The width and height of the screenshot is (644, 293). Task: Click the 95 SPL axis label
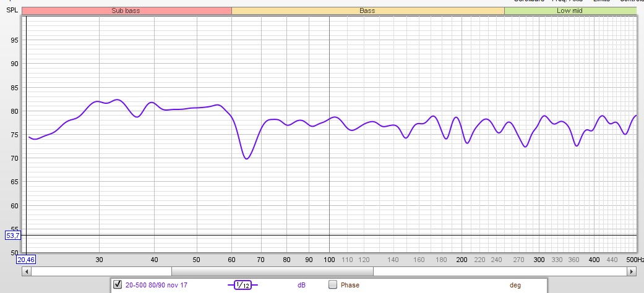tap(15, 40)
